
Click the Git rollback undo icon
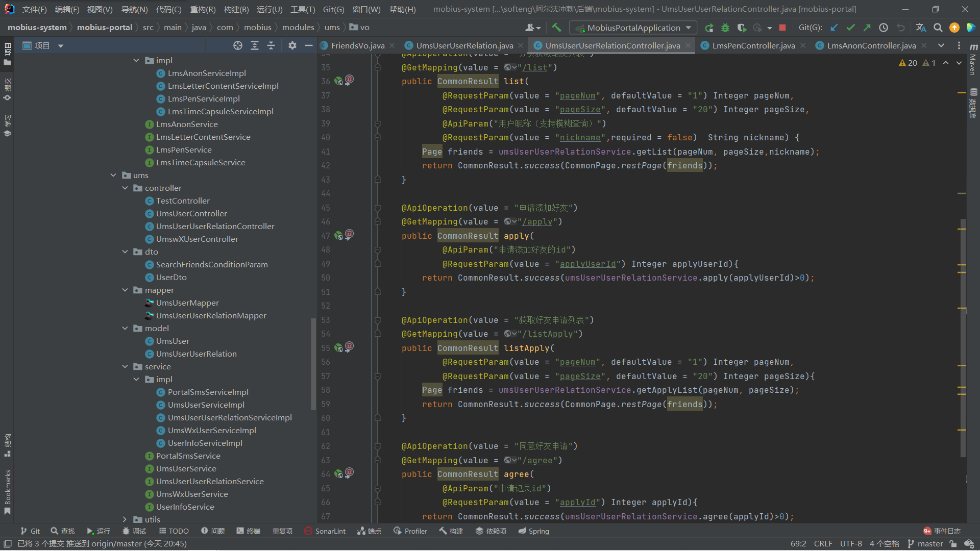coord(901,28)
